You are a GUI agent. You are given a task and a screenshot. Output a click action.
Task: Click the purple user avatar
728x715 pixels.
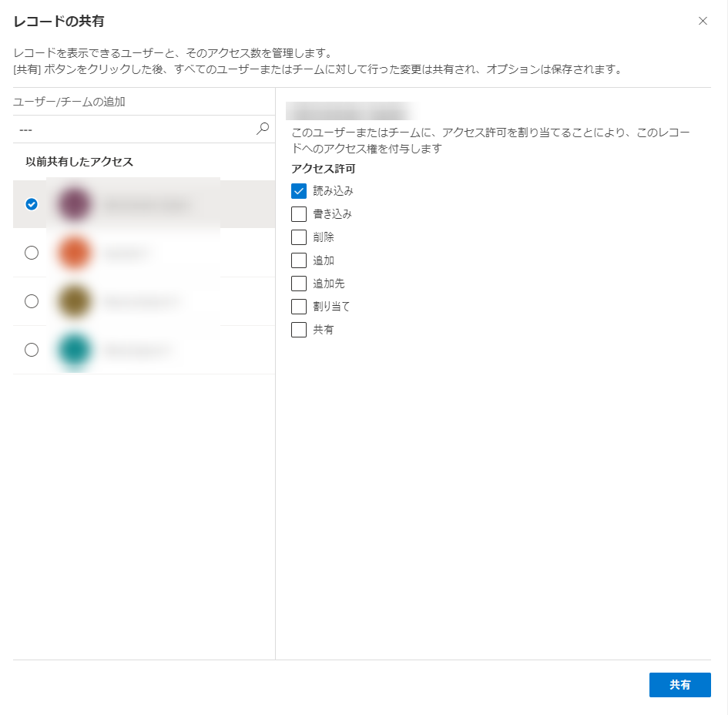[73, 204]
